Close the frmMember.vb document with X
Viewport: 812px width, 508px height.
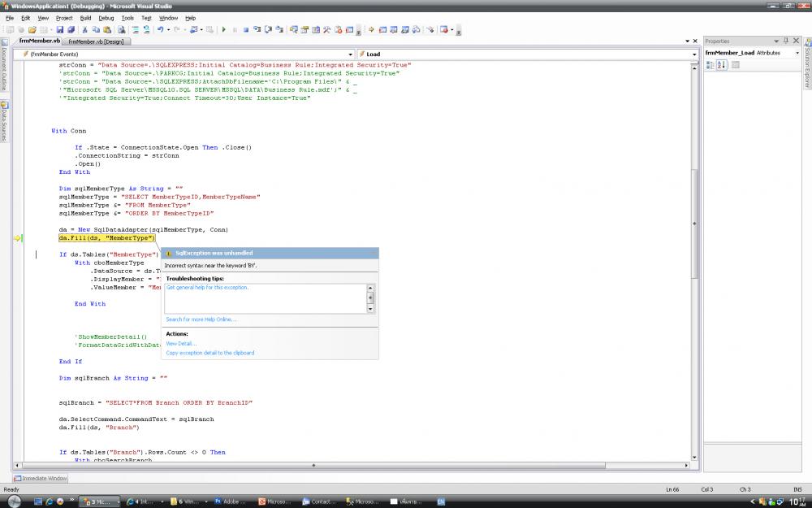coord(695,41)
